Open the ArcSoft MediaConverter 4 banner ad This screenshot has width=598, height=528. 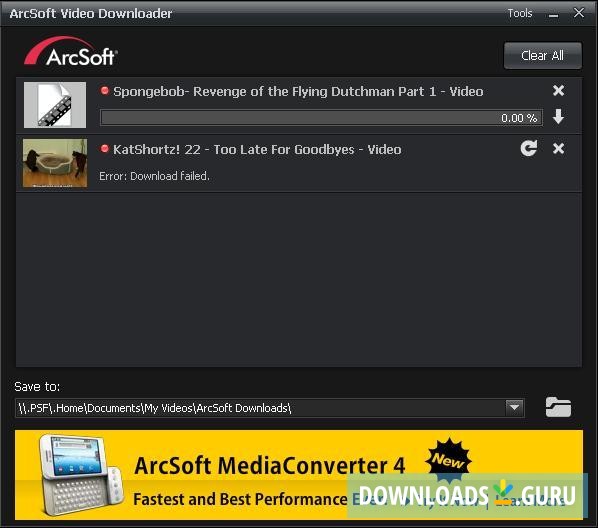tap(299, 475)
